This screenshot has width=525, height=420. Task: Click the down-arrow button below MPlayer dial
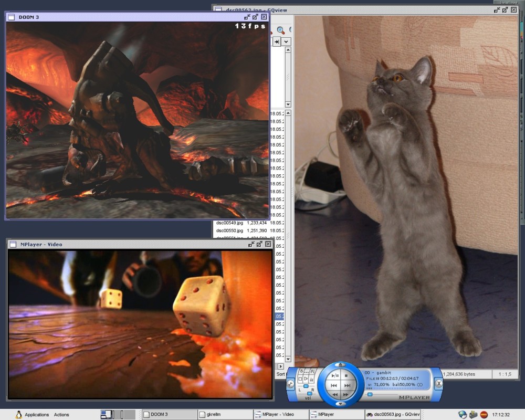[341, 404]
